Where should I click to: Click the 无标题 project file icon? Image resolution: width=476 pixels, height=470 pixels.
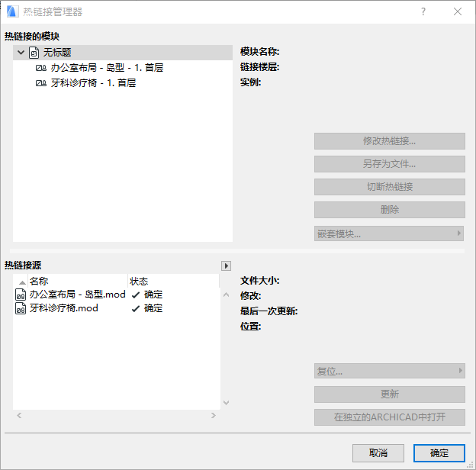pyautogui.click(x=34, y=53)
